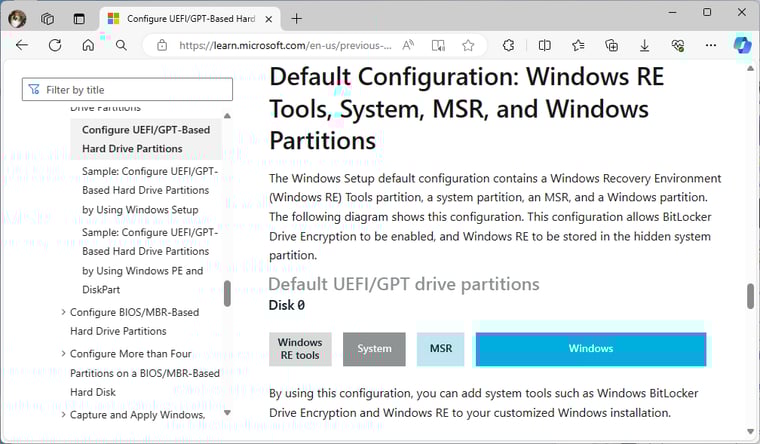Click sidebar scroll down arrow

click(x=227, y=412)
